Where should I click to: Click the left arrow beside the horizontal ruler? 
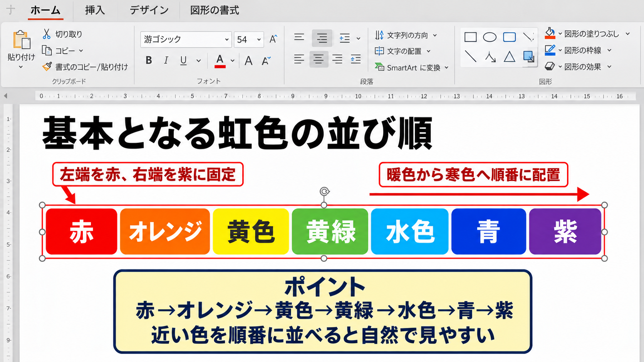5,96
